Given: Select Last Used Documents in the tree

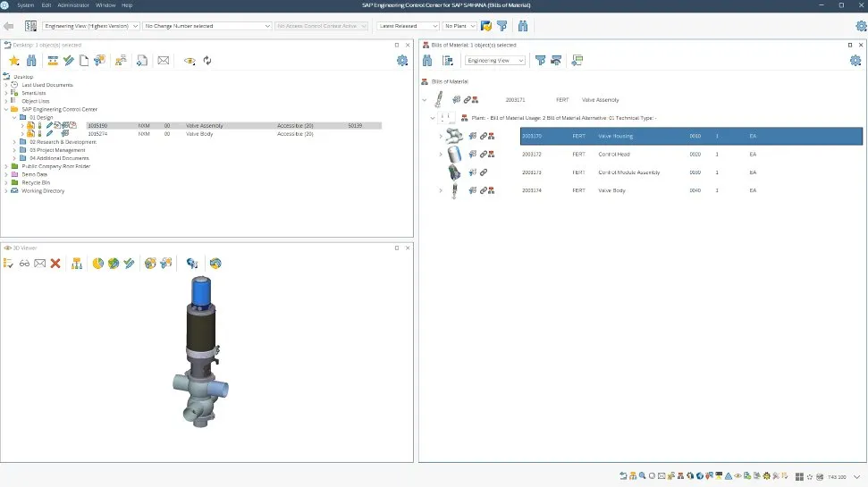Looking at the screenshot, I should pyautogui.click(x=47, y=85).
